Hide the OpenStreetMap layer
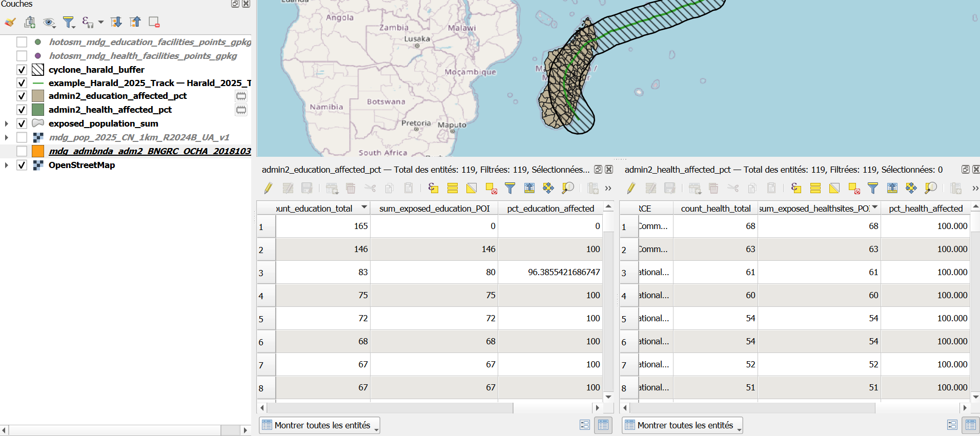Image resolution: width=980 pixels, height=436 pixels. pos(22,165)
